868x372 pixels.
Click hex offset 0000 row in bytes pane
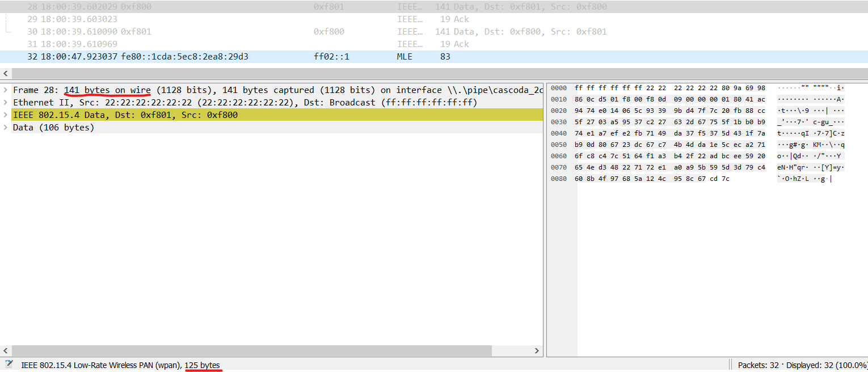coord(697,88)
